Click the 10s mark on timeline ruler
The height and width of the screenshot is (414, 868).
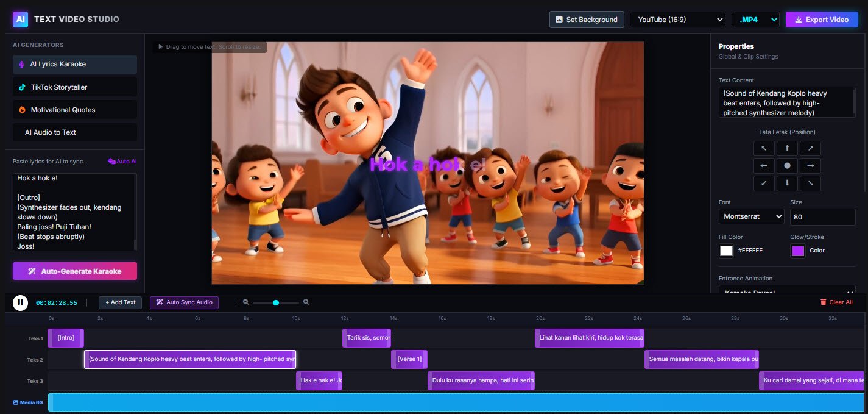point(296,318)
